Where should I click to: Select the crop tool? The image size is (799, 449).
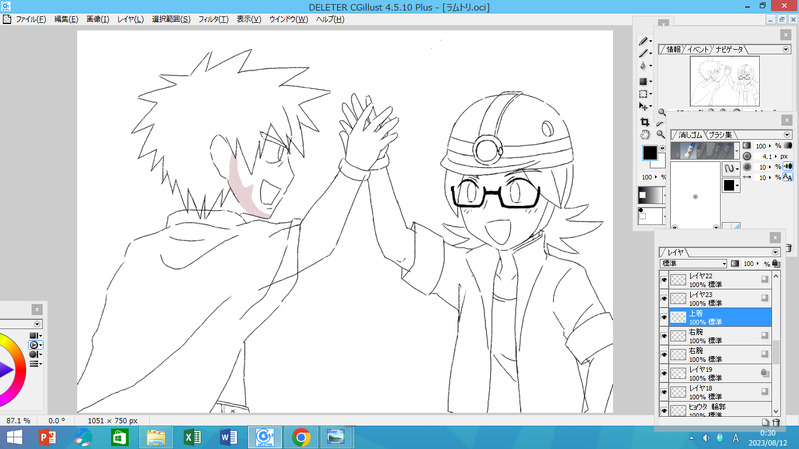coord(645,122)
